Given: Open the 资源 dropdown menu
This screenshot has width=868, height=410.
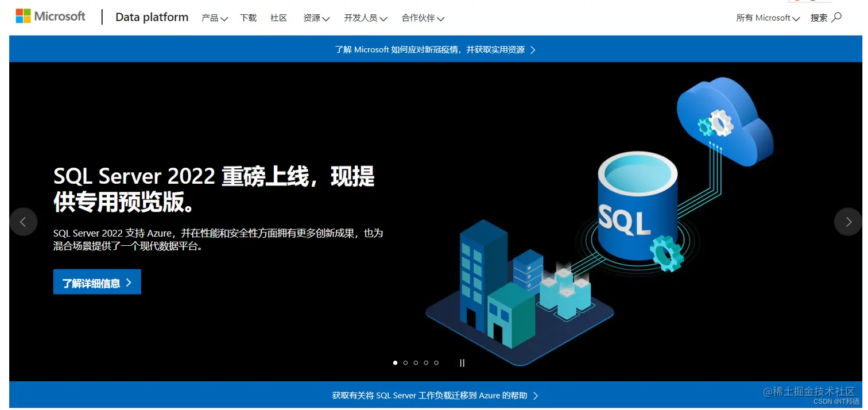Looking at the screenshot, I should (316, 18).
